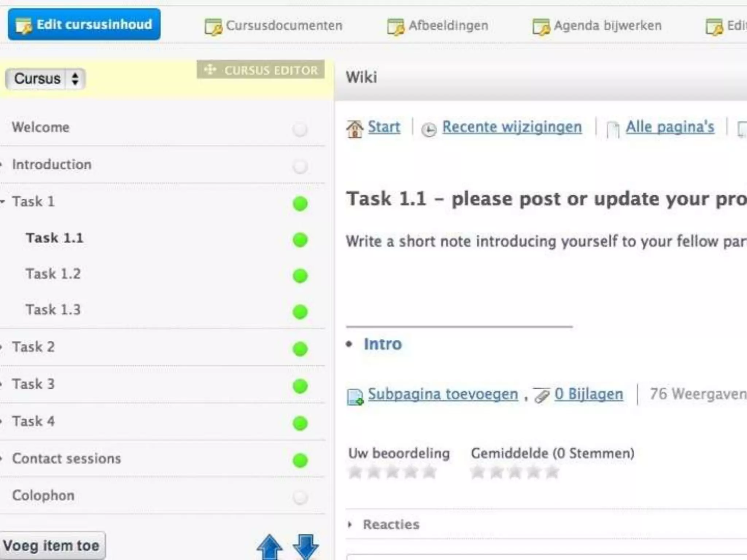
Task: Collapse the Task 1 tree item
Action: 3,201
